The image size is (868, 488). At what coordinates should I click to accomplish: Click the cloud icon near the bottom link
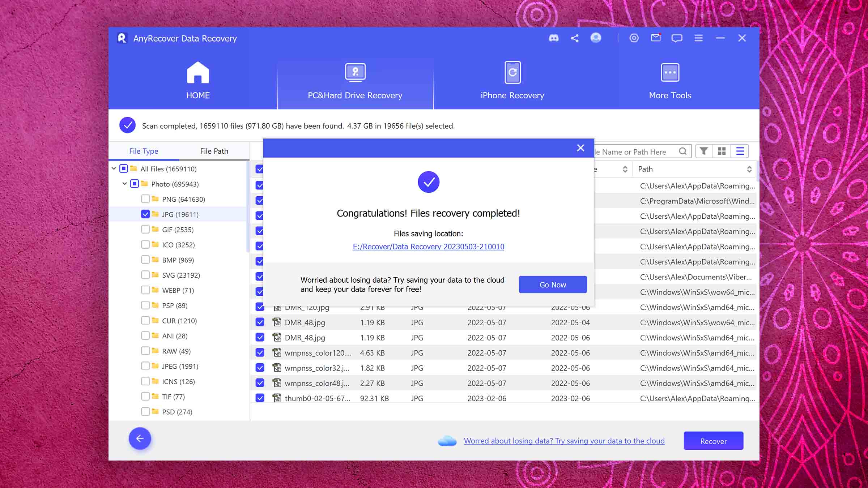(x=447, y=441)
